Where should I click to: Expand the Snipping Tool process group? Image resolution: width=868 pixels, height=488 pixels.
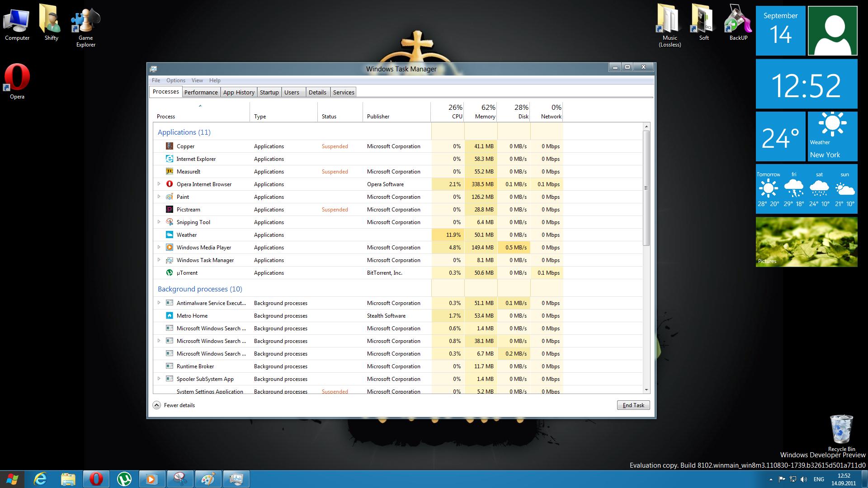(x=159, y=222)
